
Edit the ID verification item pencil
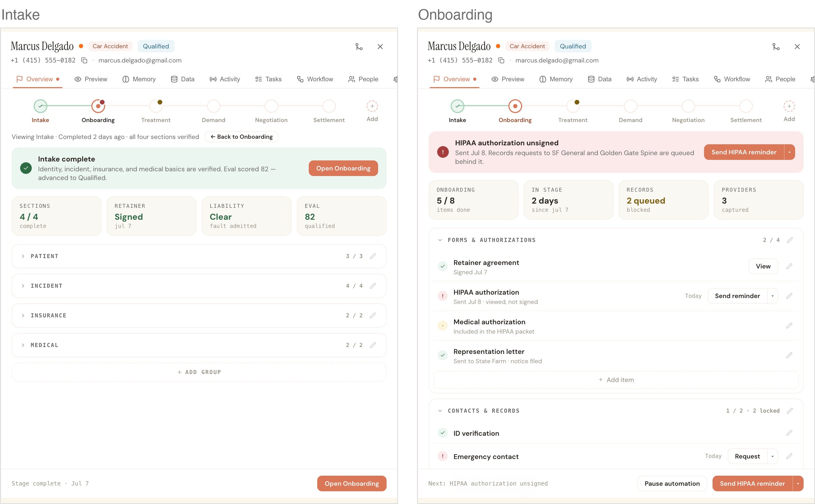tap(789, 433)
